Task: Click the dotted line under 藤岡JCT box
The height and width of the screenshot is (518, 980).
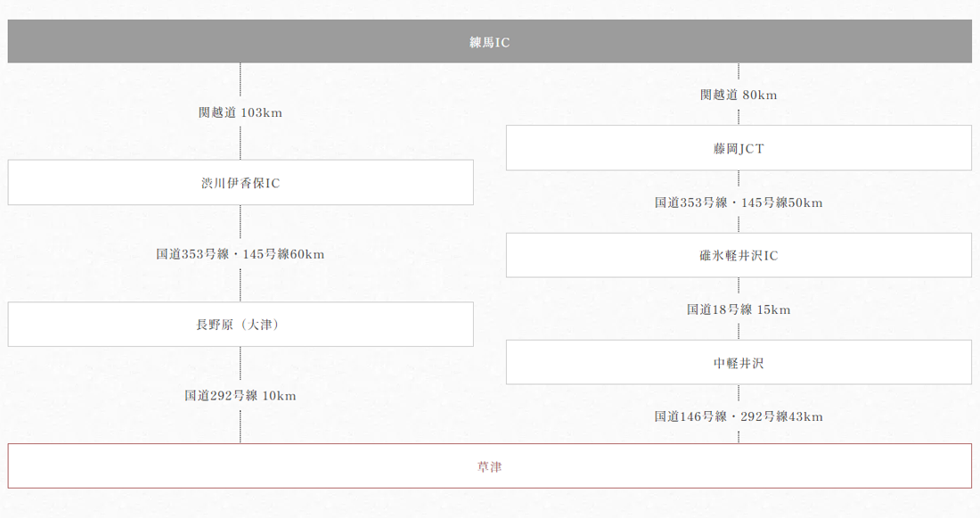Action: pos(739,178)
